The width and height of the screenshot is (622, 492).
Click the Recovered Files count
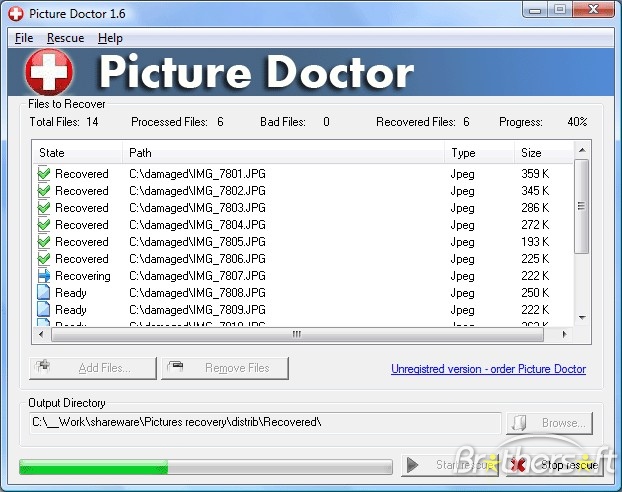pyautogui.click(x=466, y=122)
